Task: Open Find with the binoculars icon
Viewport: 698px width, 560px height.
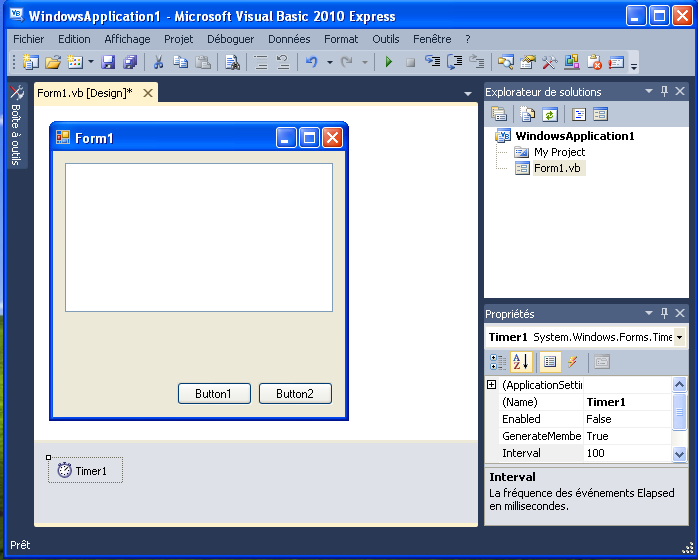Action: click(232, 62)
